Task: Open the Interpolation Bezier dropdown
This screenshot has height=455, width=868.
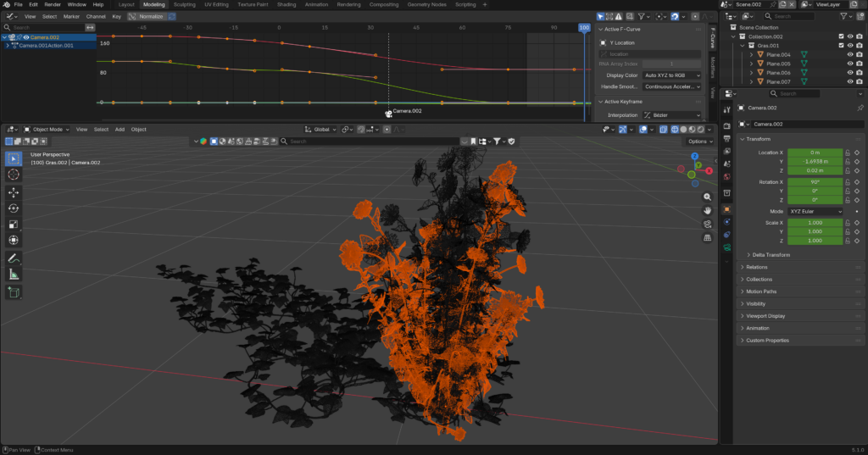Action: [672, 115]
